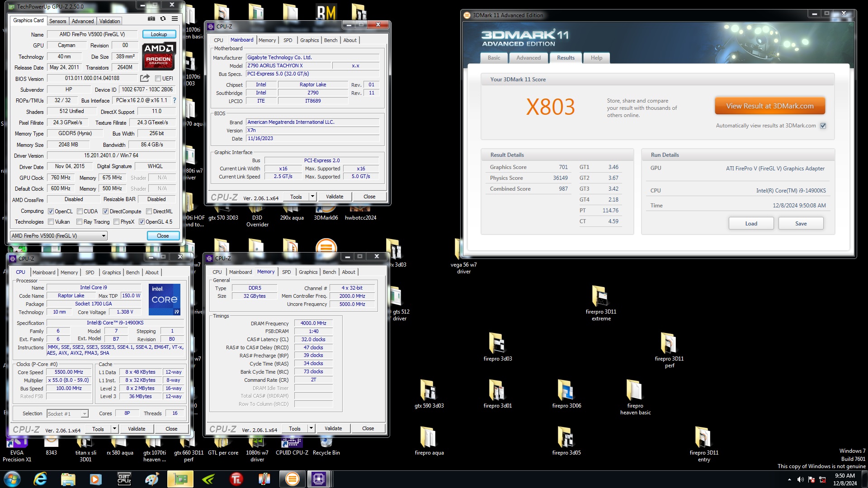
Task: Open the firepro 3d03 desktop folder
Action: point(497,347)
